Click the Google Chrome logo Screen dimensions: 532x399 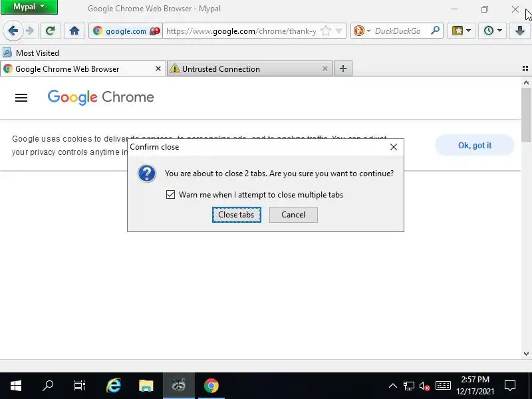point(101,97)
